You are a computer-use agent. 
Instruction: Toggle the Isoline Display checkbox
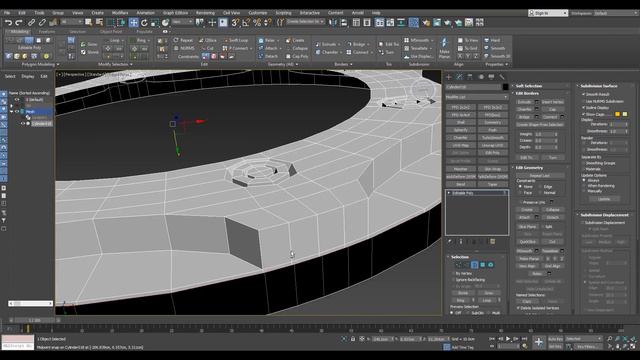pyautogui.click(x=584, y=108)
